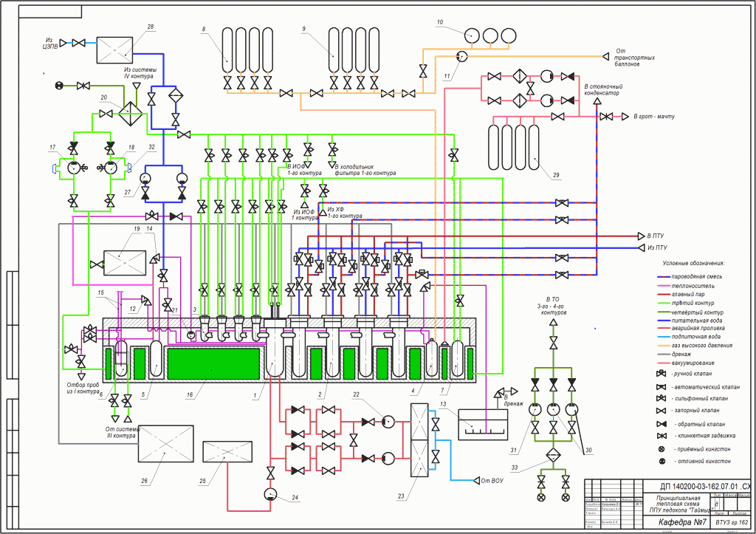Viewport: 756px width, 534px height.
Task: Click the tall heat exchanger block labeled 23
Action: (x=419, y=440)
